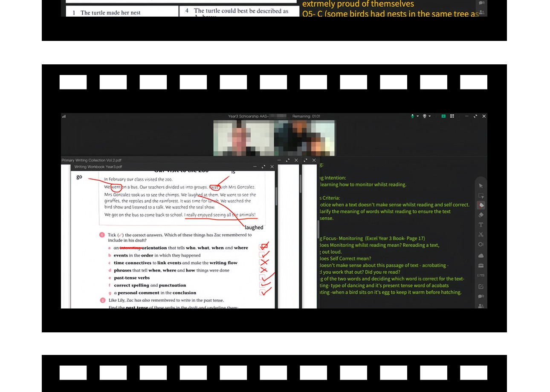Select the pointer arrow tool
This screenshot has height=392, width=550.
pyautogui.click(x=481, y=186)
